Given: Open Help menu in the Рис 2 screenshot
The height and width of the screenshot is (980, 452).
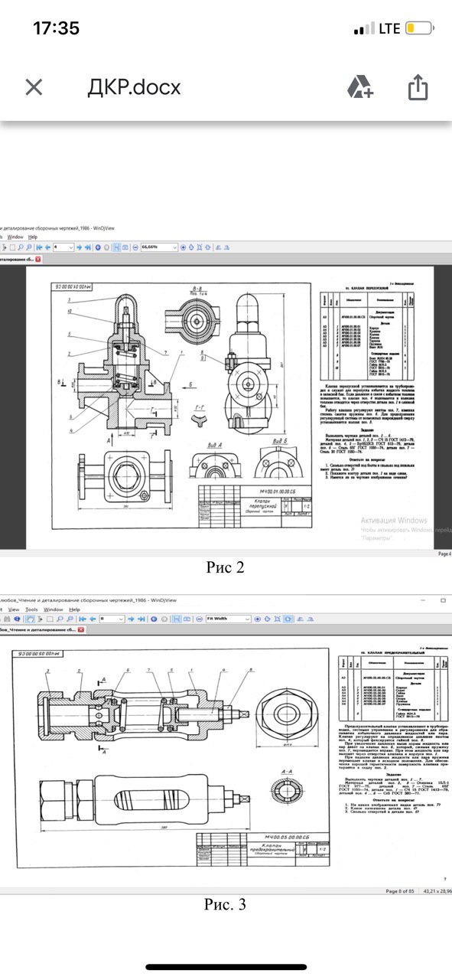Looking at the screenshot, I should click(33, 237).
